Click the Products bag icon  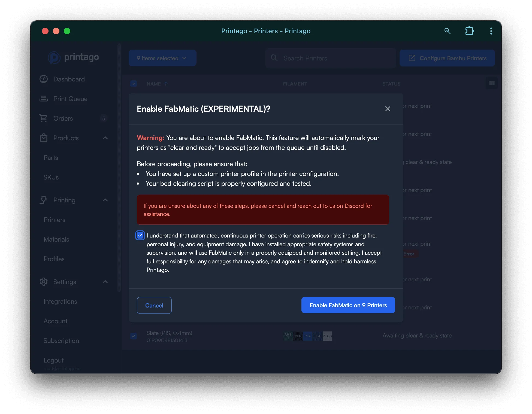[44, 138]
